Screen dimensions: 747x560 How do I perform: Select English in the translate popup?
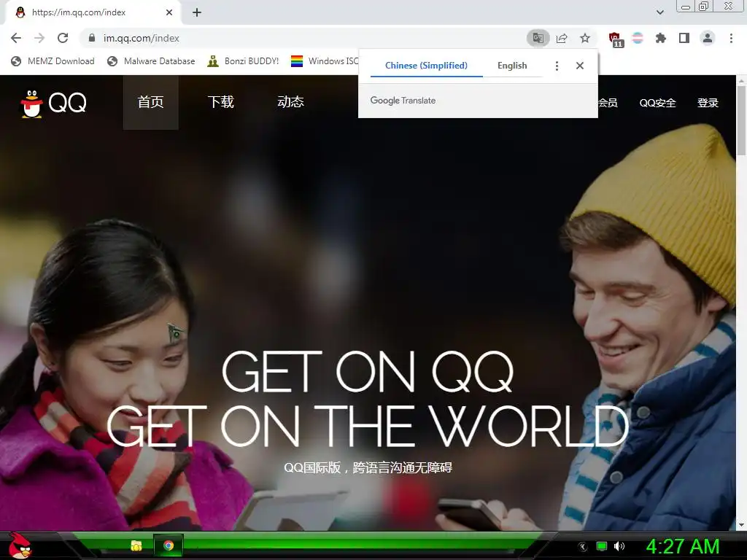point(512,66)
